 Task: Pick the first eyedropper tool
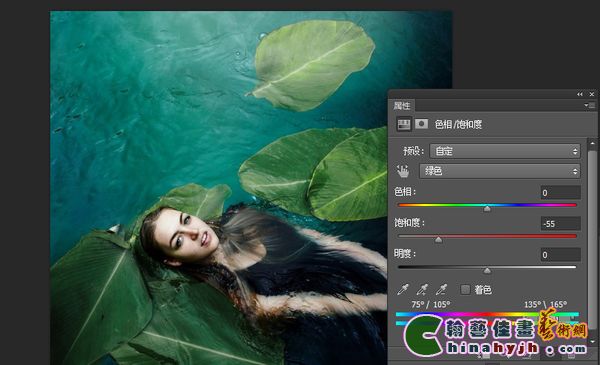click(403, 290)
